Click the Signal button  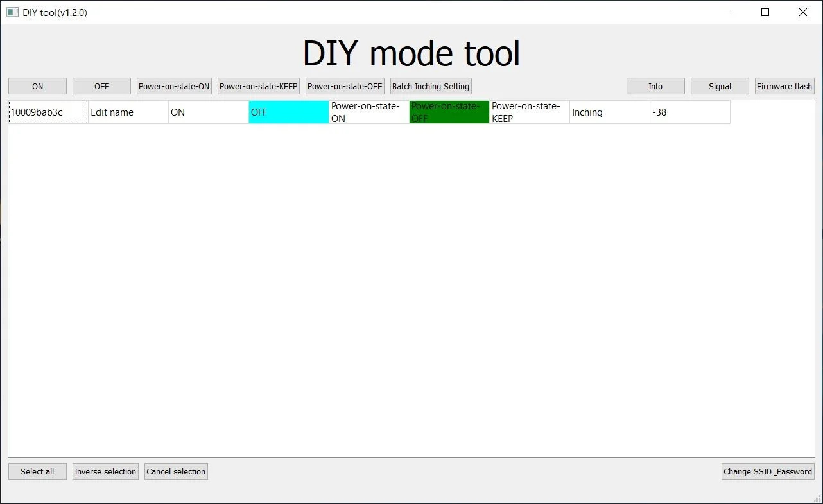pos(720,86)
